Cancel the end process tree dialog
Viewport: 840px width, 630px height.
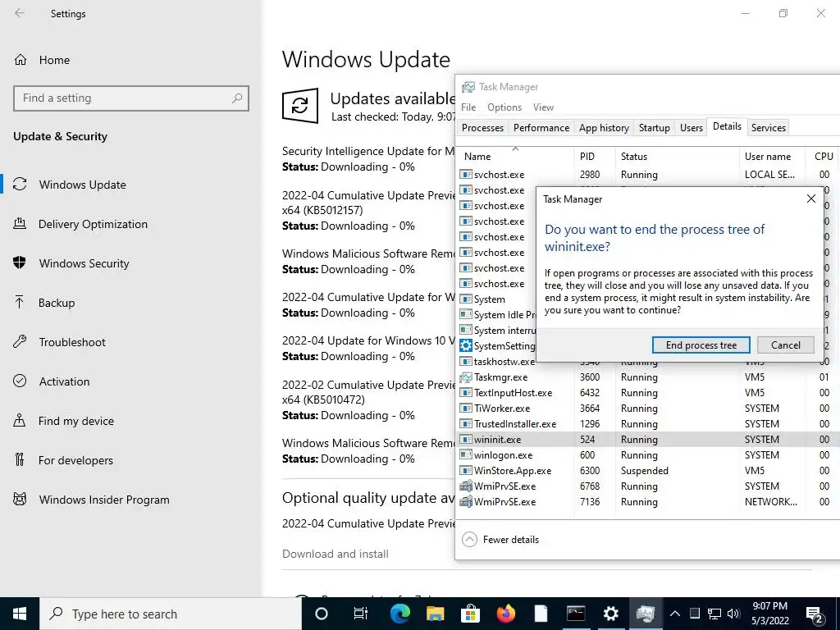tap(785, 345)
